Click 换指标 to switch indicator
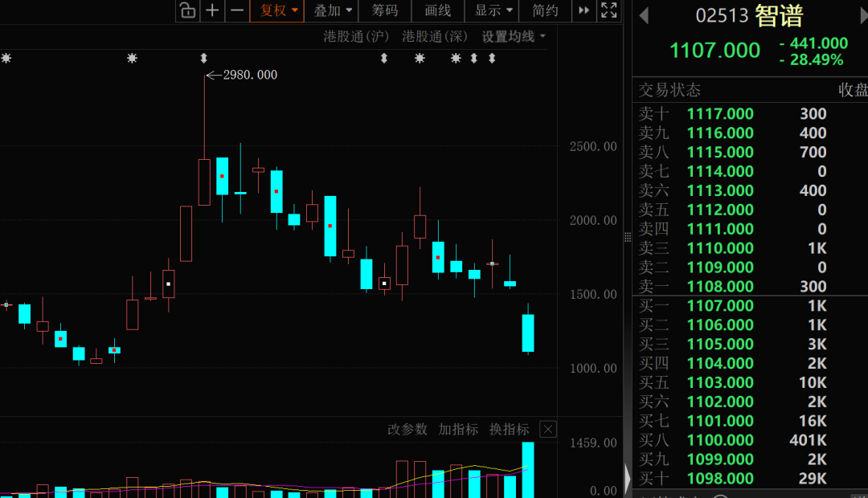The height and width of the screenshot is (498, 868). (510, 430)
